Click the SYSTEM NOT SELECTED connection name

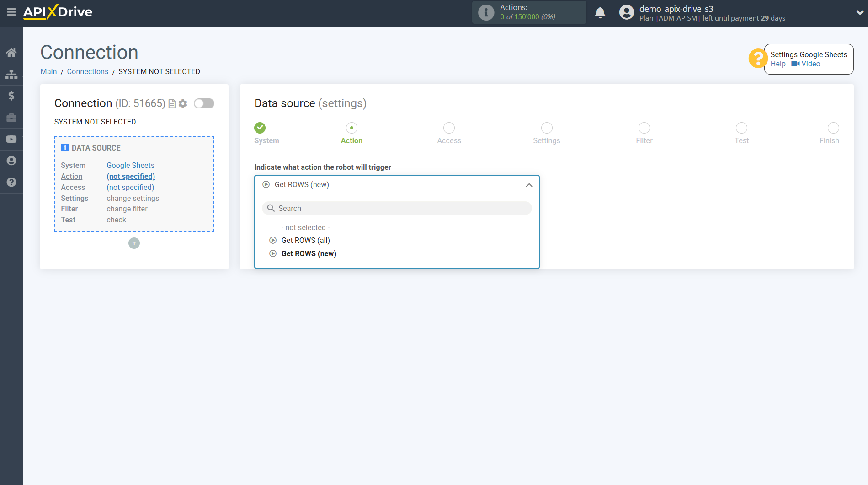tap(95, 122)
